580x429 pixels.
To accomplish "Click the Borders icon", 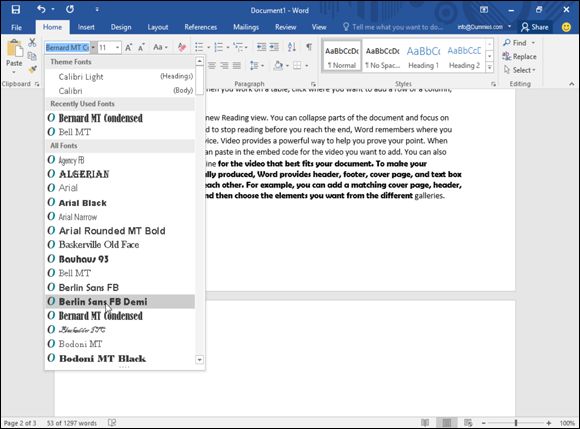I will (297, 66).
